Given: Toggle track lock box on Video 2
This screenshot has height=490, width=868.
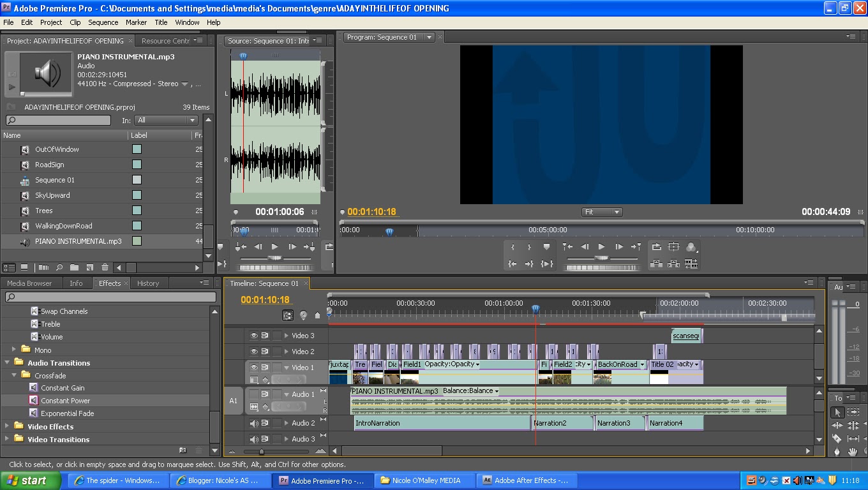Looking at the screenshot, I should [x=276, y=352].
